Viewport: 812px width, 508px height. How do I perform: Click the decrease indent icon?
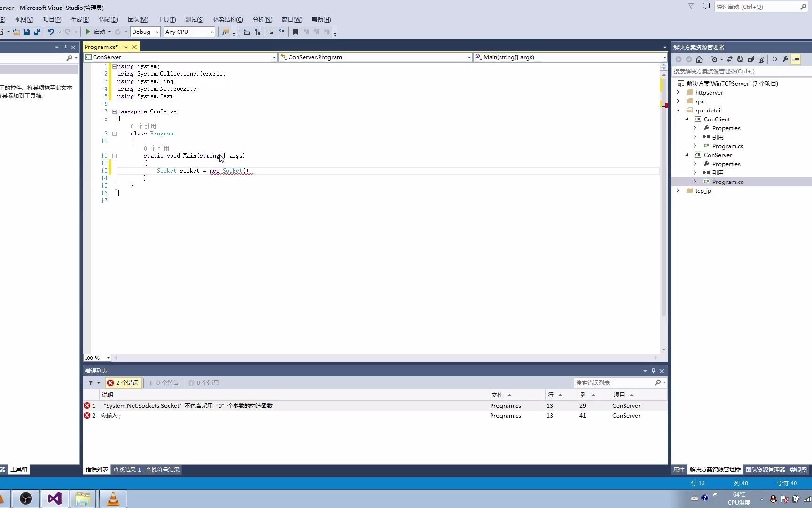247,32
